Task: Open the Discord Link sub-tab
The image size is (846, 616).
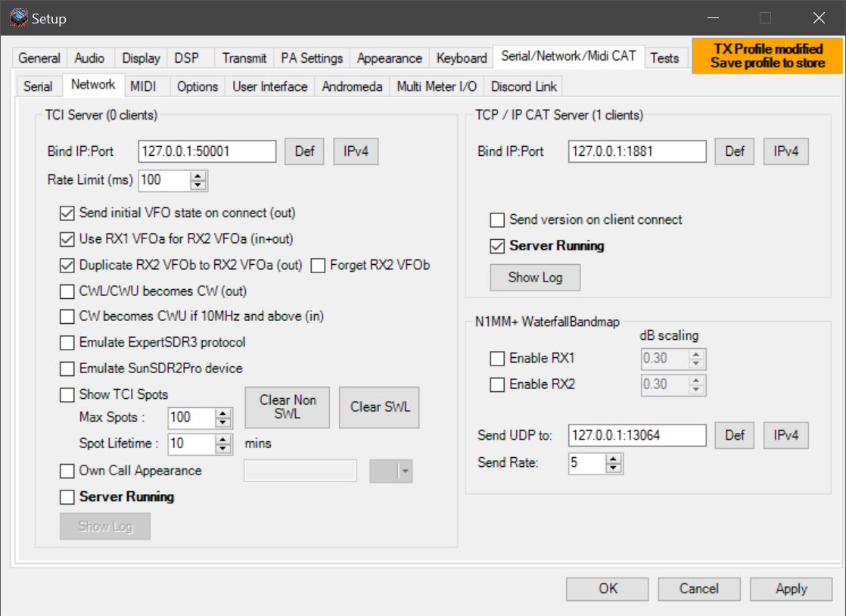Action: [524, 86]
